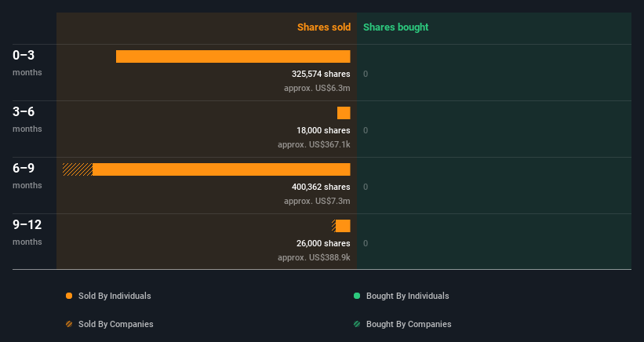Select the 3–6 months row label
644x342 pixels.
click(x=27, y=119)
